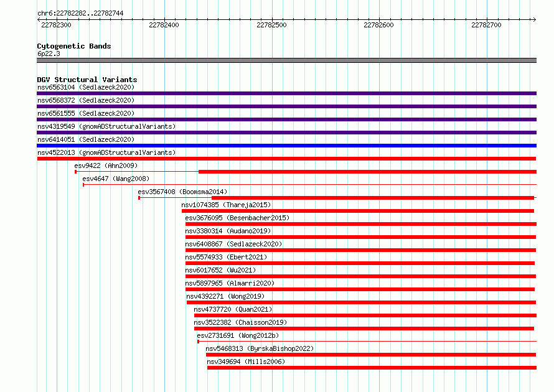
Task: Click ruler position 22782600
Action: 378,25
